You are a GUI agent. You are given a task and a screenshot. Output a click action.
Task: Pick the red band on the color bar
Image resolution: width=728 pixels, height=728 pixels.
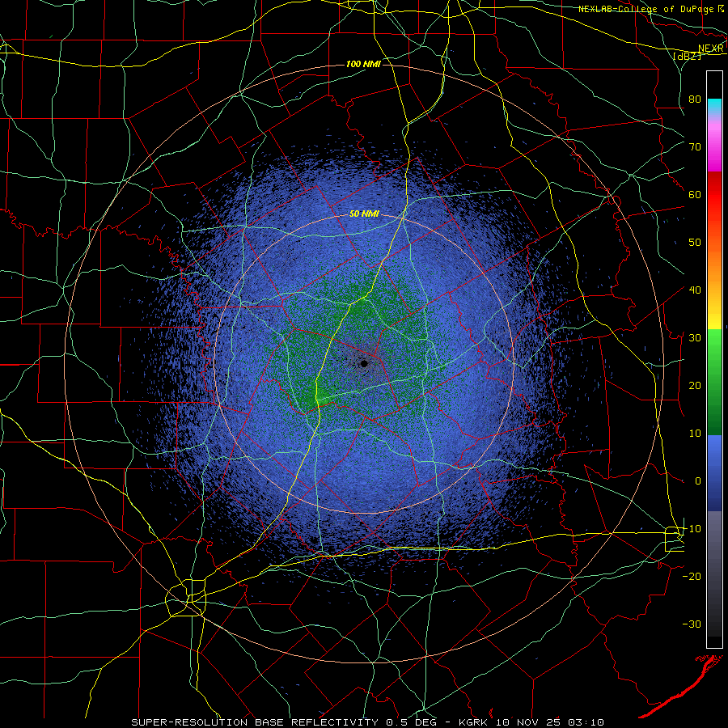coord(714,195)
